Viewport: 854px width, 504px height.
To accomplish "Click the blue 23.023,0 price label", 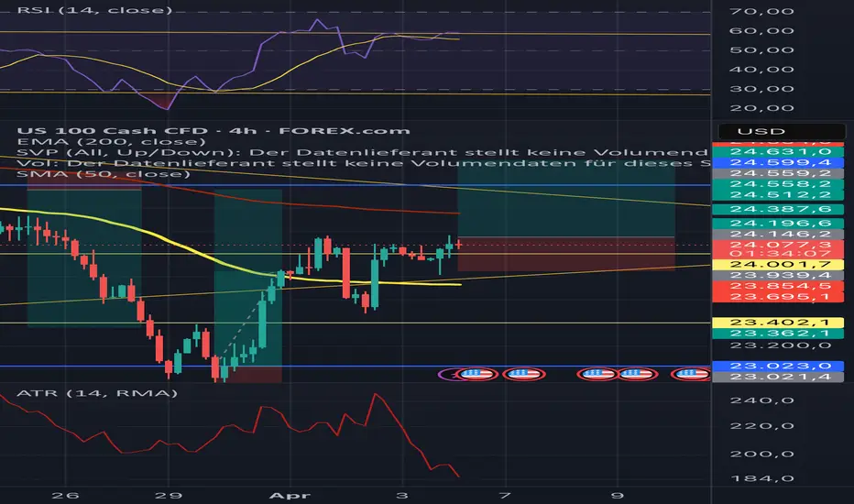I will coord(778,366).
